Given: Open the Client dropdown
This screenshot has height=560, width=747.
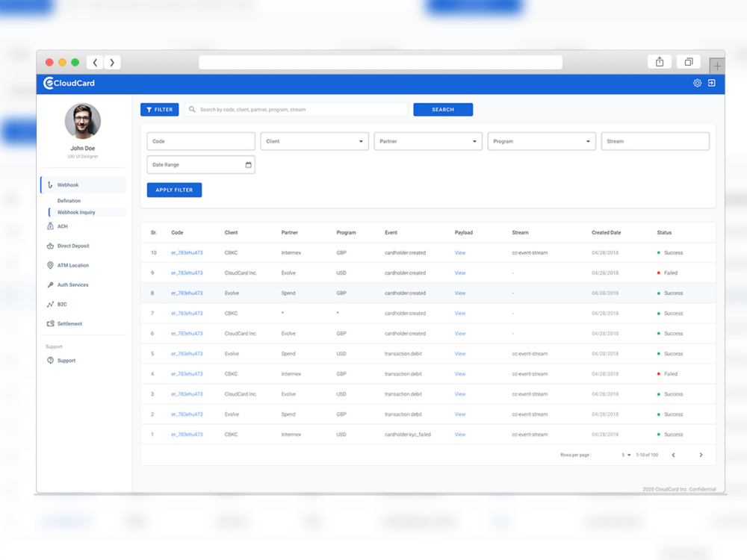Looking at the screenshot, I should coord(314,141).
